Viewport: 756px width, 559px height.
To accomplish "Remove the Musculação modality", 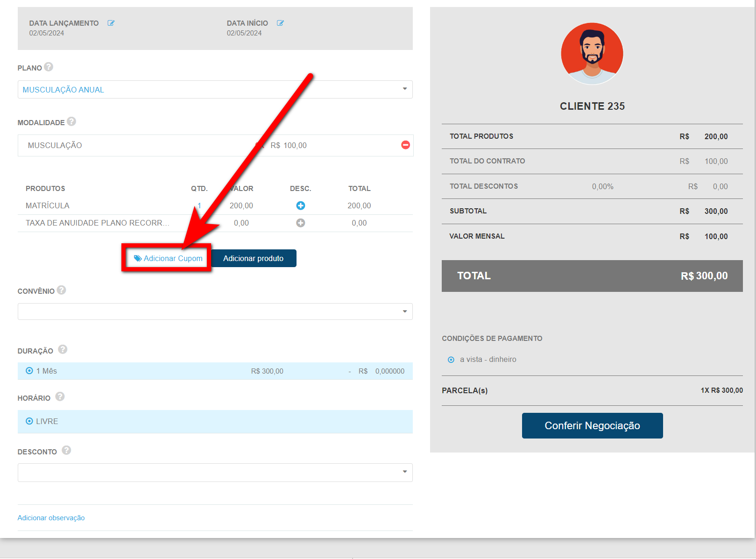I will coord(405,145).
